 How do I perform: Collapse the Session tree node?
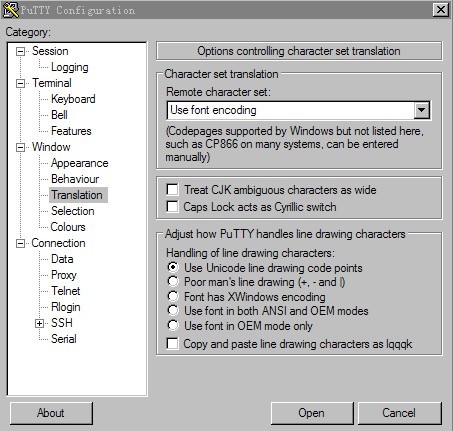click(x=21, y=51)
